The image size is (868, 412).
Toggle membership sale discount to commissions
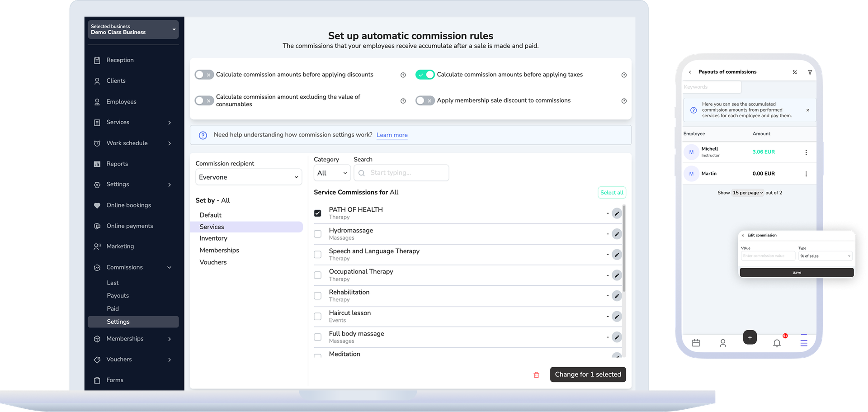[x=425, y=100]
